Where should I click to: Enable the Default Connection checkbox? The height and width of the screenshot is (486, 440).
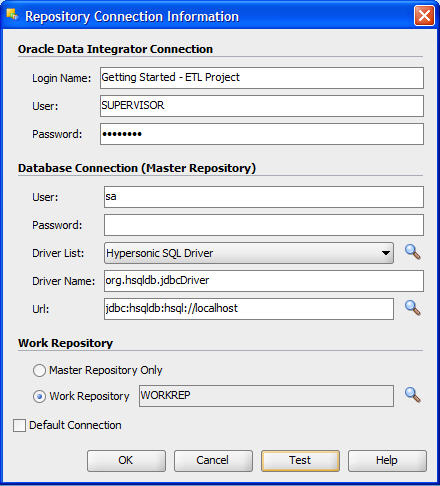click(x=19, y=426)
